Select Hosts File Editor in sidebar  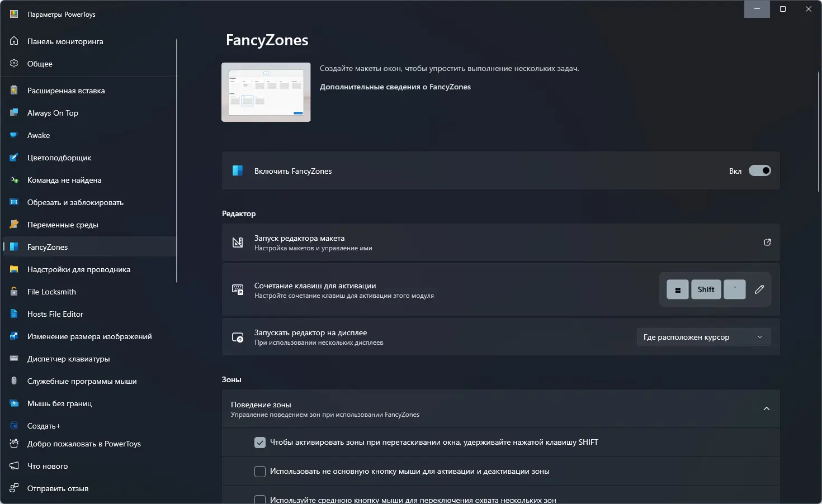point(89,314)
